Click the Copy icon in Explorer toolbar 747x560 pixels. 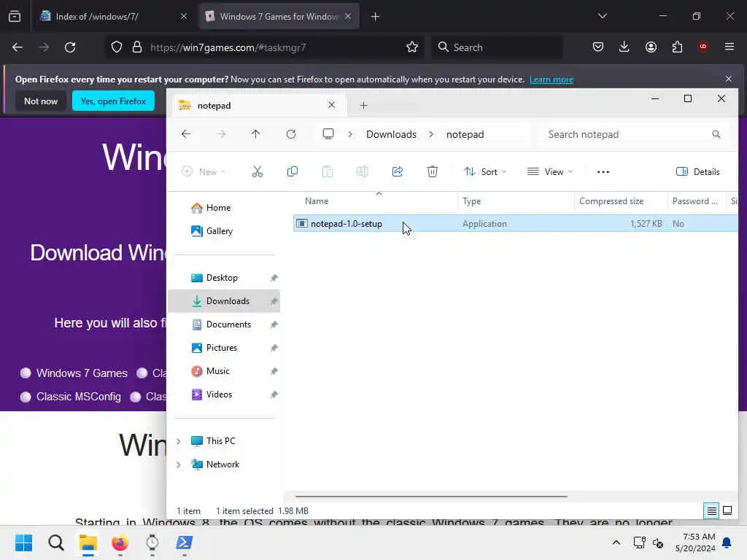(x=293, y=171)
